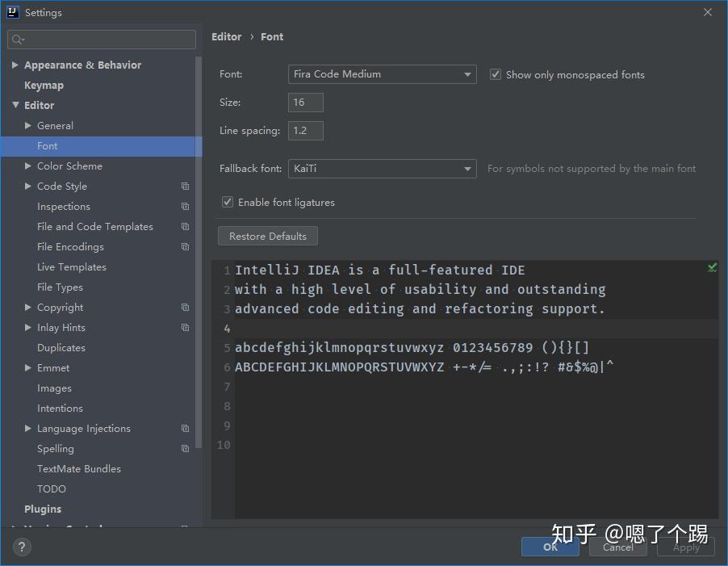The height and width of the screenshot is (566, 728).
Task: Click the small icon beside Inspections
Action: [185, 206]
